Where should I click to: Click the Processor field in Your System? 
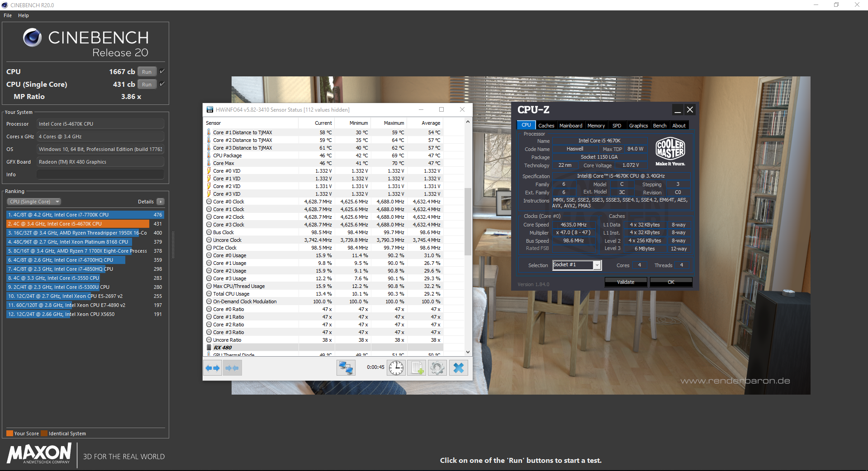pyautogui.click(x=100, y=124)
